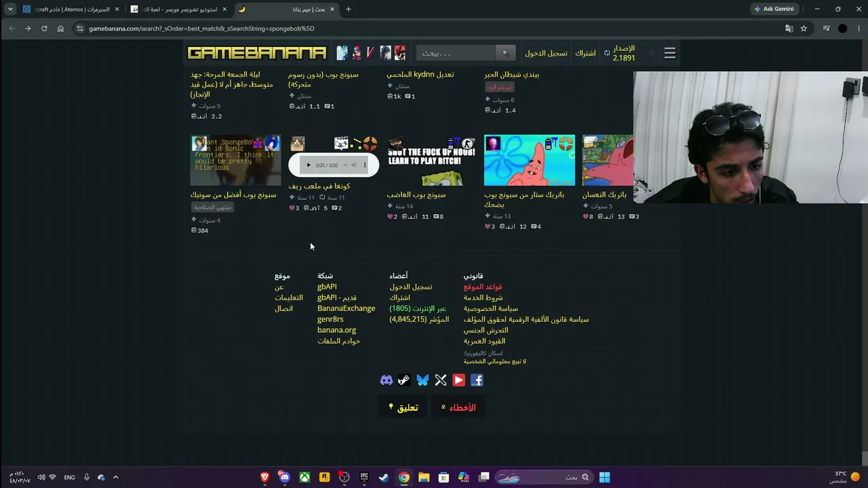Open the Discord social link in footer
This screenshot has height=488, width=868.
coord(387,380)
